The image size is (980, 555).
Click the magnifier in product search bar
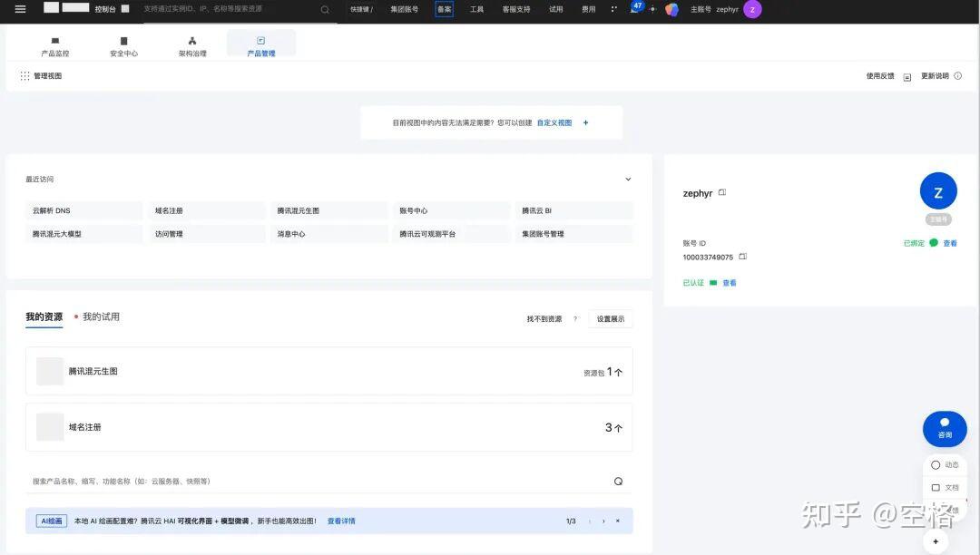tap(618, 481)
